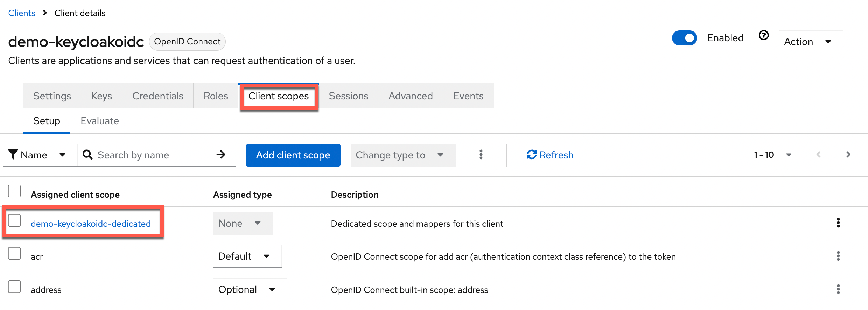Open kebab menu for acr row
This screenshot has width=868, height=310.
(x=838, y=256)
